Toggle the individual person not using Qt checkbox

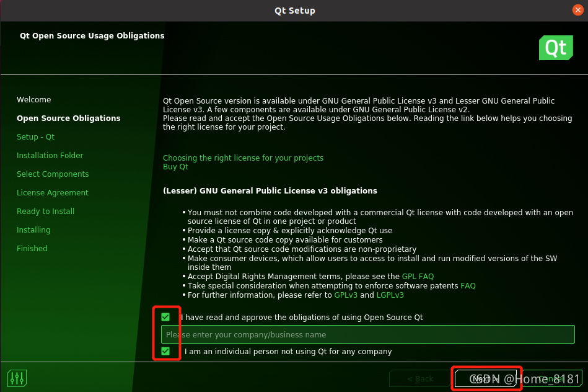165,351
